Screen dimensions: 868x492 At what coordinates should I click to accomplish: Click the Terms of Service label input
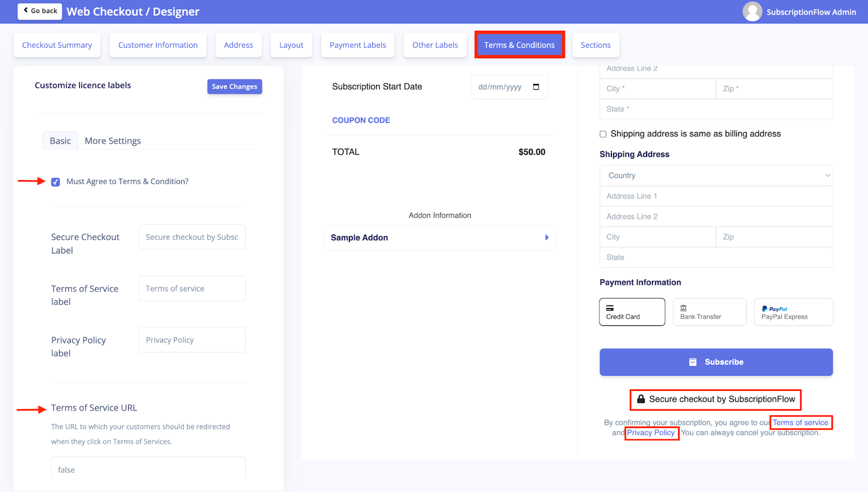(192, 288)
